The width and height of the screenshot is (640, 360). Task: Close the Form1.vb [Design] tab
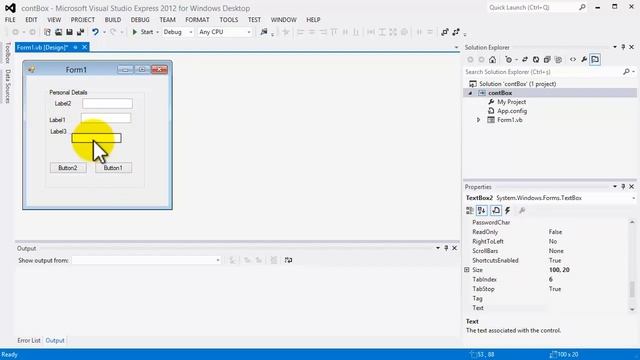click(x=84, y=47)
